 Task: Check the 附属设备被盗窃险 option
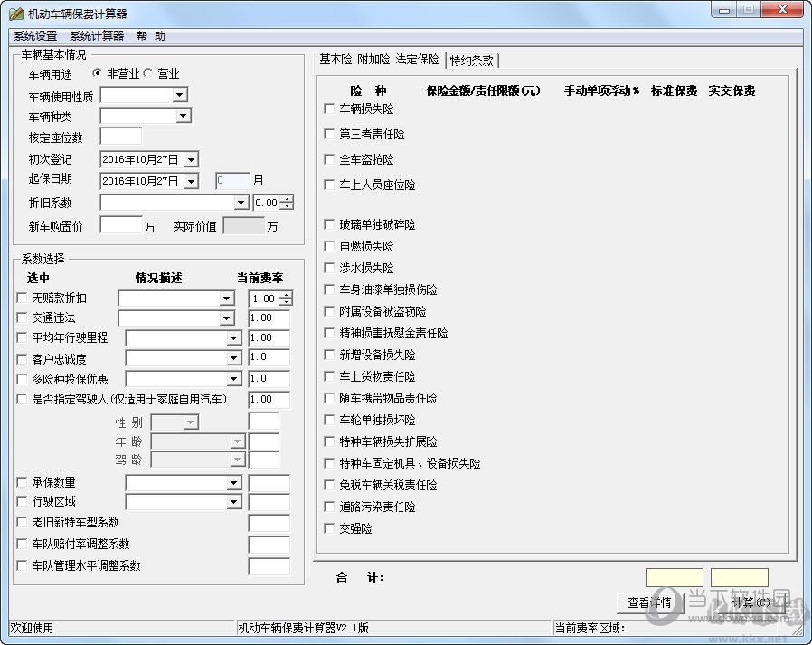329,311
